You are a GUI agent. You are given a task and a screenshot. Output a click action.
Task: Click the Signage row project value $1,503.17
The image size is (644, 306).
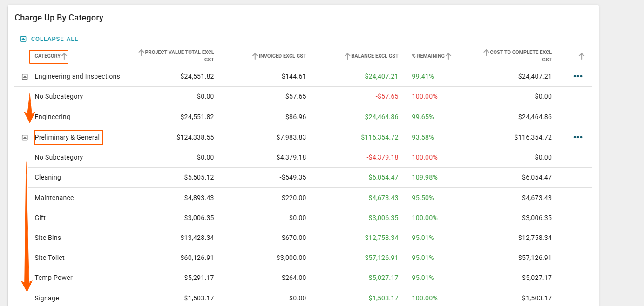point(199,298)
